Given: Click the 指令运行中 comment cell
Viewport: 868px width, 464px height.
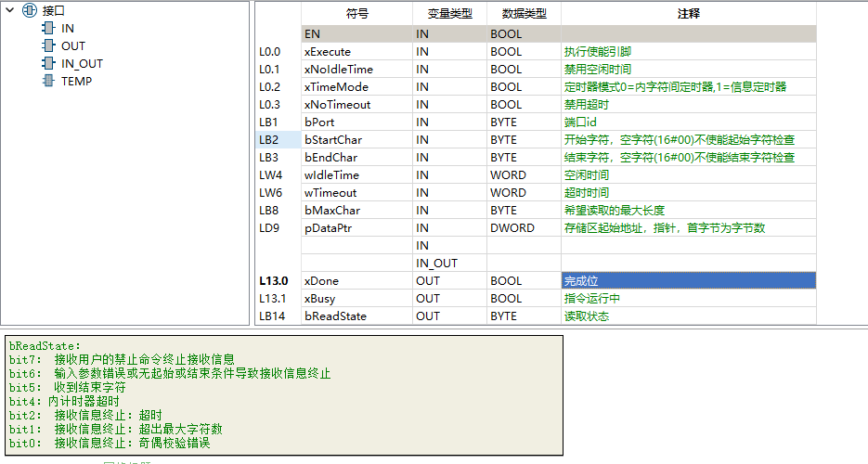Looking at the screenshot, I should [689, 299].
